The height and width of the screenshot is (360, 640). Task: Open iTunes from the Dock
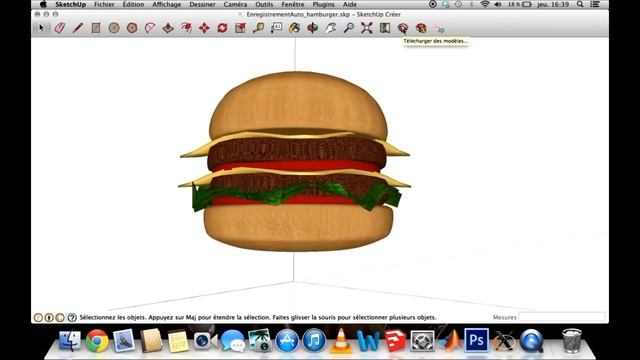click(x=314, y=340)
